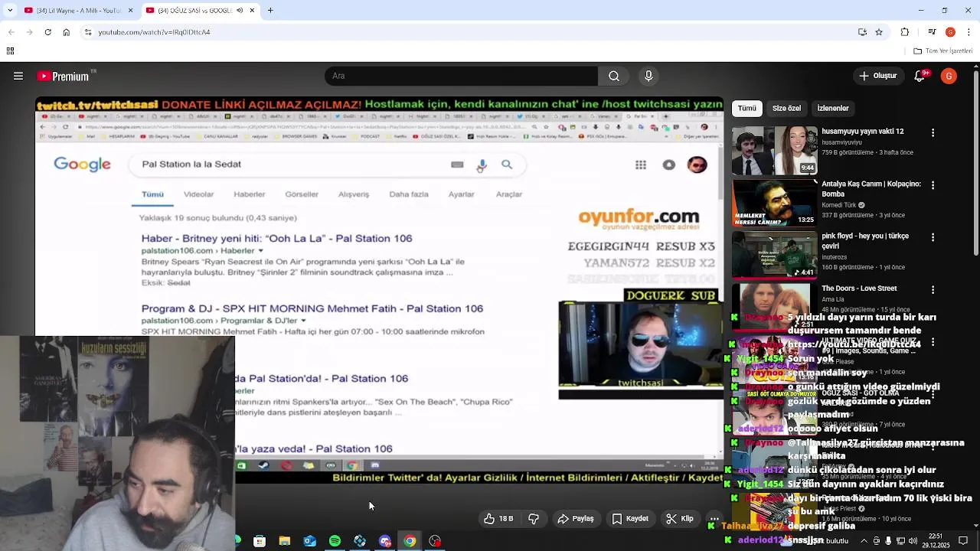Select the Tümü filter chip
Image resolution: width=980 pixels, height=551 pixels.
(747, 109)
